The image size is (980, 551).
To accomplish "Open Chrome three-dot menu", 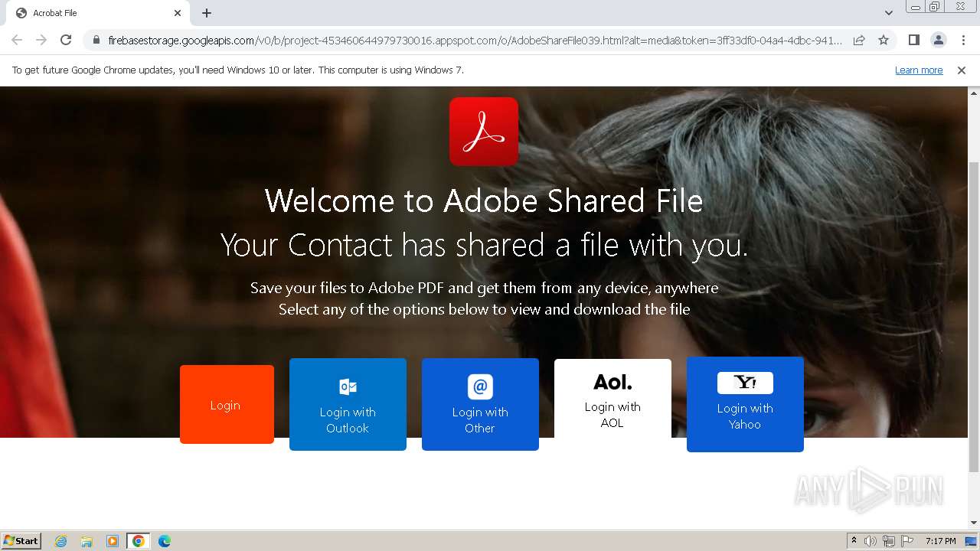I will tap(963, 40).
